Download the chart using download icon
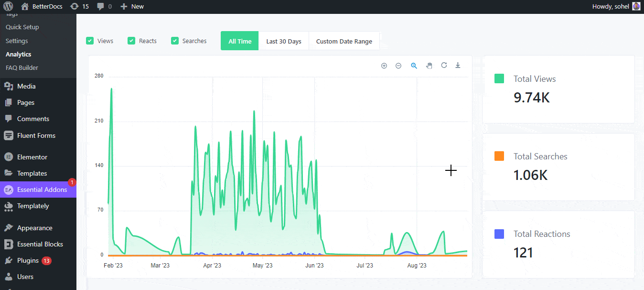 (x=458, y=65)
